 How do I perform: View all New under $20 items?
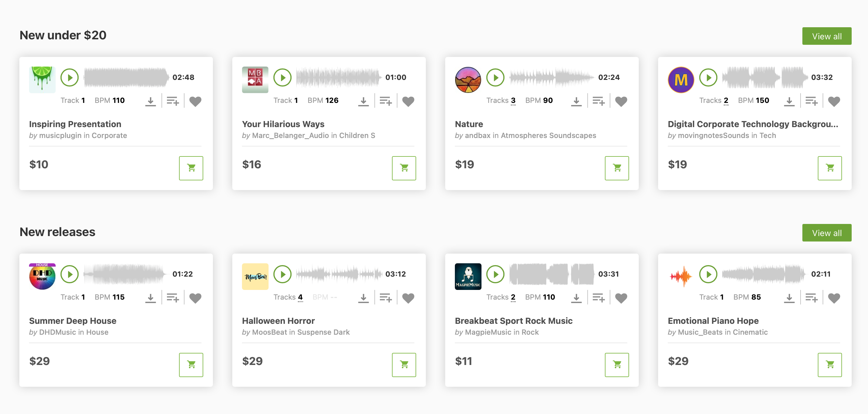827,36
